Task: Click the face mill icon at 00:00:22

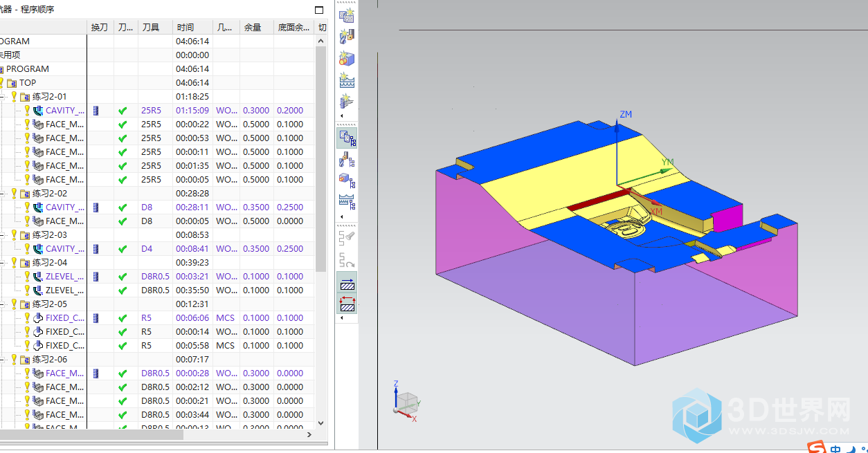Action: point(38,124)
